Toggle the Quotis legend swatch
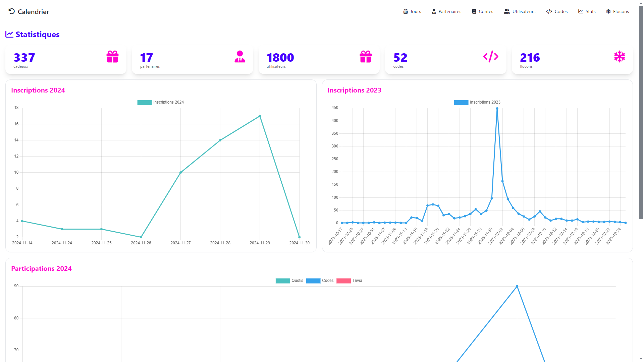 [283, 281]
